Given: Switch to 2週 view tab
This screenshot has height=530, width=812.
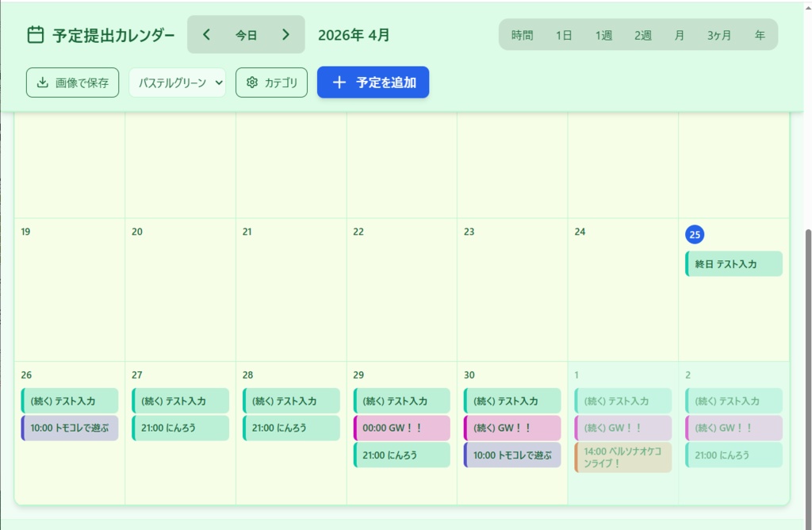Looking at the screenshot, I should coord(642,35).
